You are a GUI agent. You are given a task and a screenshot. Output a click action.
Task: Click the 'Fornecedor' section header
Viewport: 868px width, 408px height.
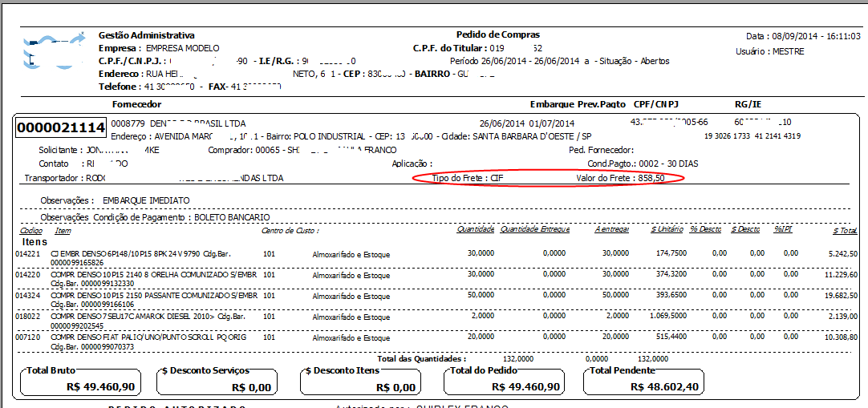(x=136, y=104)
